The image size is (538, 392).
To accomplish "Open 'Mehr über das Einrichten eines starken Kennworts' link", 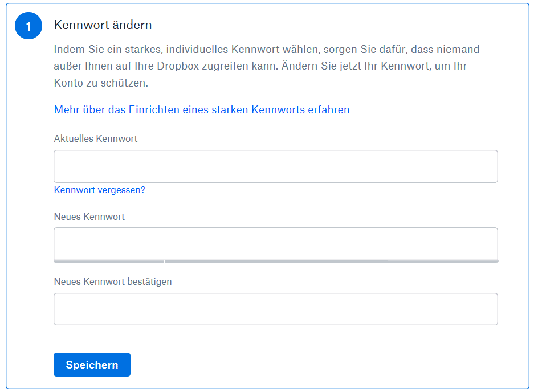I will [x=201, y=110].
